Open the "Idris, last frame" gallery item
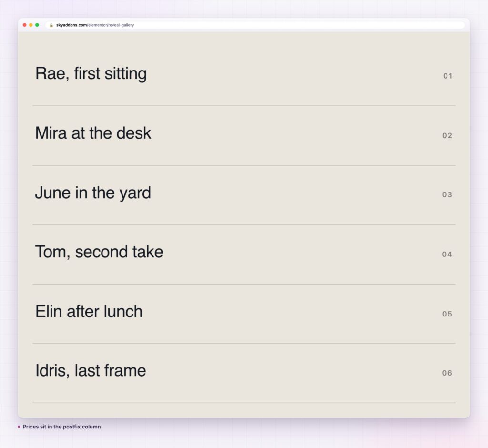Screen dimensions: 488x448 click(244, 373)
